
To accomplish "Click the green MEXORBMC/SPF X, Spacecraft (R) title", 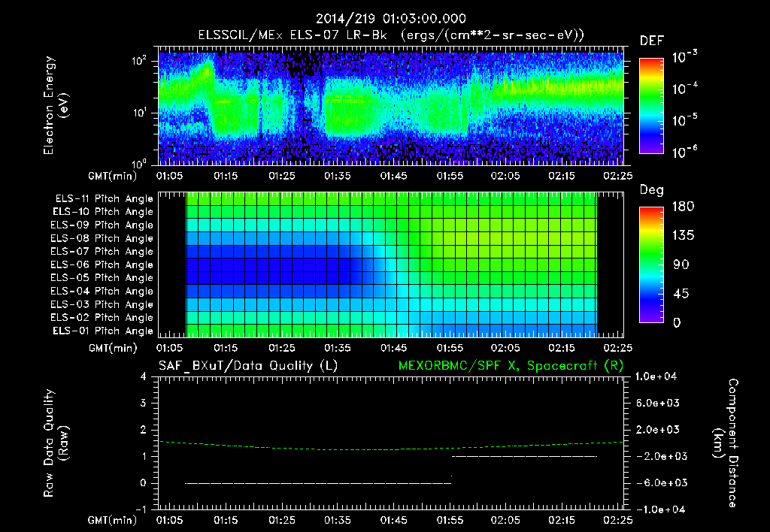I will [511, 366].
